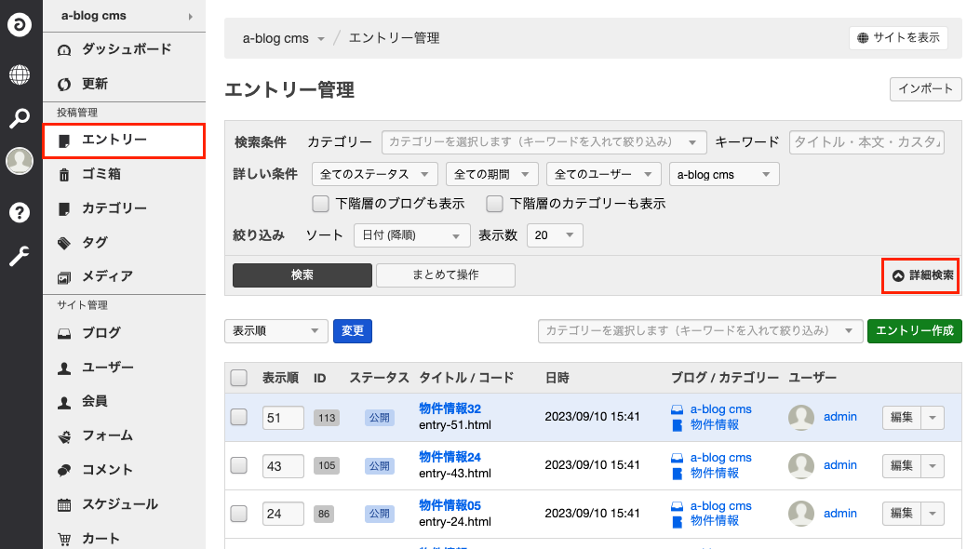This screenshot has width=980, height=549.
Task: Toggle 下階層のカテゴリーも表示 checkbox
Action: [495, 204]
